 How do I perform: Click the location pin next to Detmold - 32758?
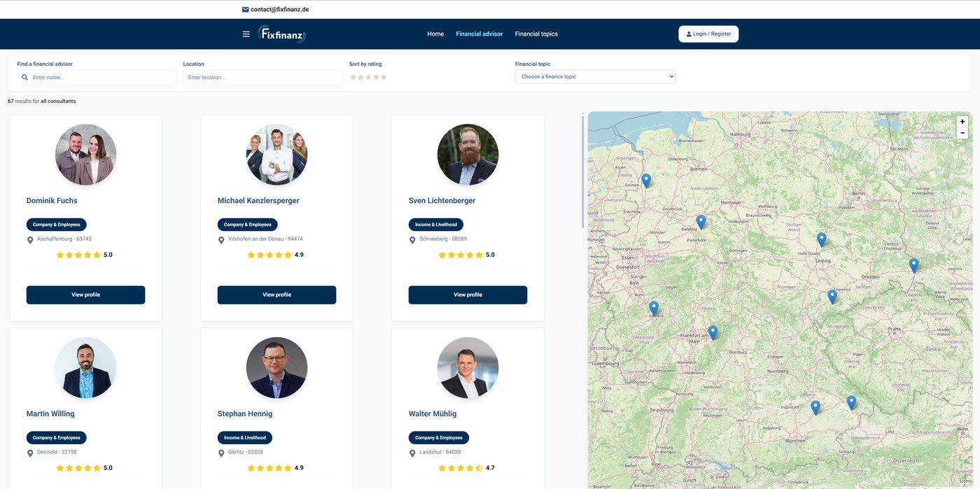(x=30, y=453)
